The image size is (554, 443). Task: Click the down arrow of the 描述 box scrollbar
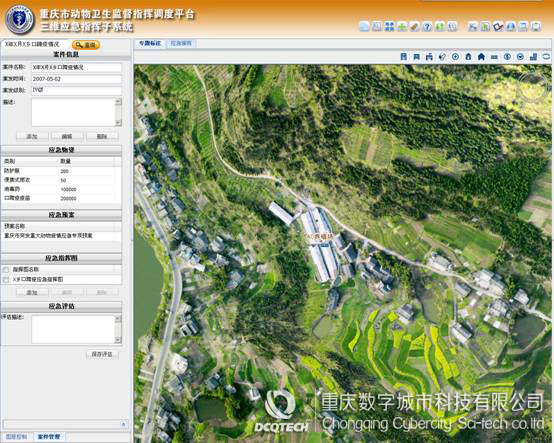coord(118,123)
